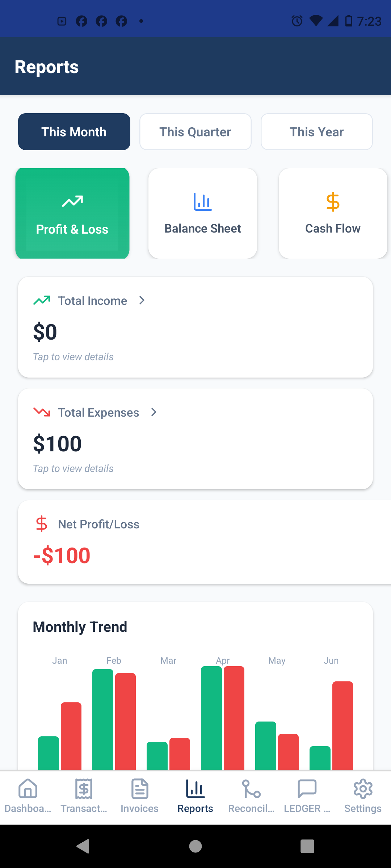Image resolution: width=391 pixels, height=868 pixels.
Task: Switch period to This Year
Action: [317, 132]
